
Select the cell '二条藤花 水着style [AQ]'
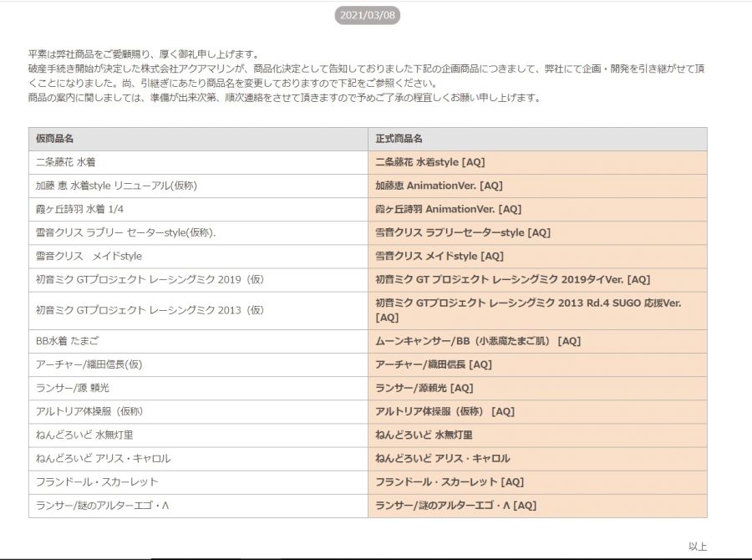pyautogui.click(x=537, y=163)
